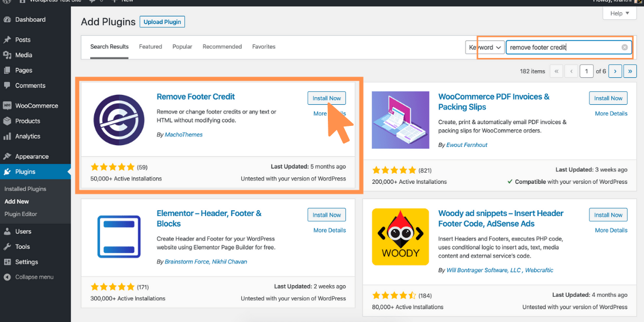The width and height of the screenshot is (644, 322).
Task: Clear the plugin search field text
Action: pyautogui.click(x=625, y=47)
